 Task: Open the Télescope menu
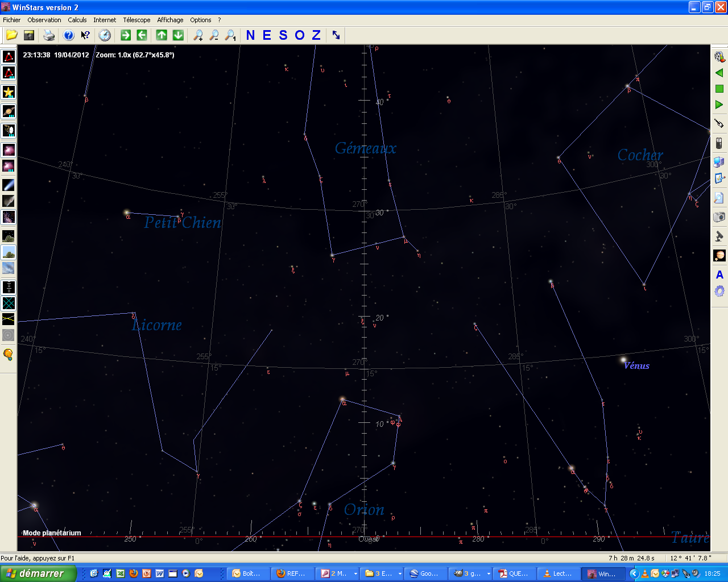(136, 20)
